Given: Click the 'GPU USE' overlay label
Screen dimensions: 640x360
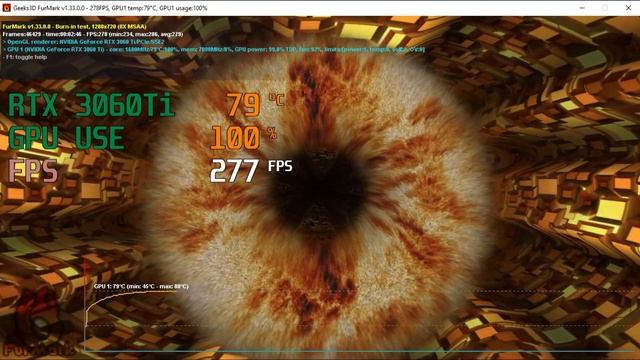Looking at the screenshot, I should click(x=66, y=138).
